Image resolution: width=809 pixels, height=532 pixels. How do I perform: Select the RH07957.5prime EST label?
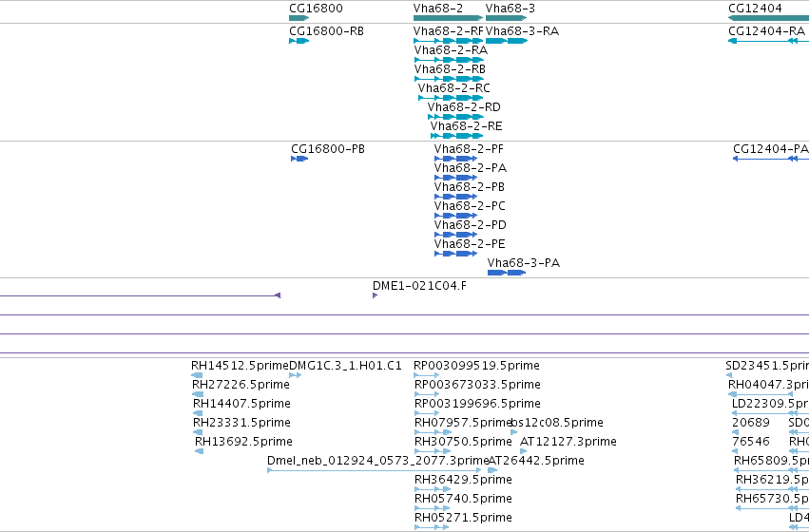tap(462, 424)
